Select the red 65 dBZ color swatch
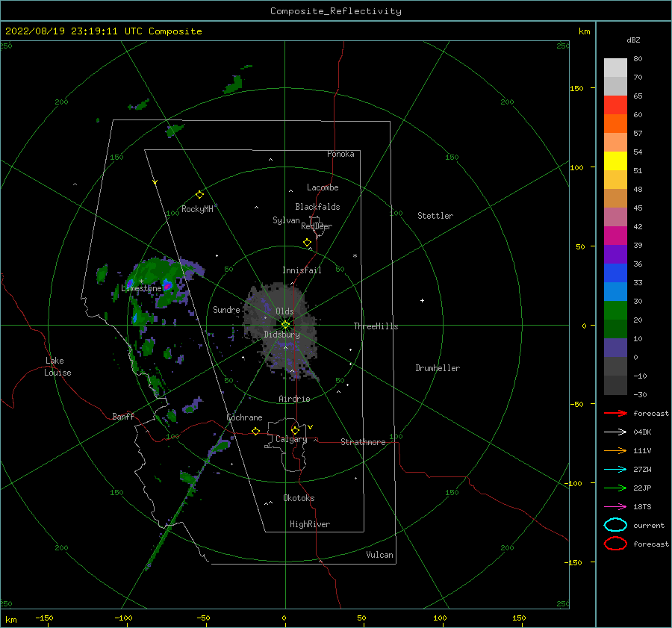 615,105
